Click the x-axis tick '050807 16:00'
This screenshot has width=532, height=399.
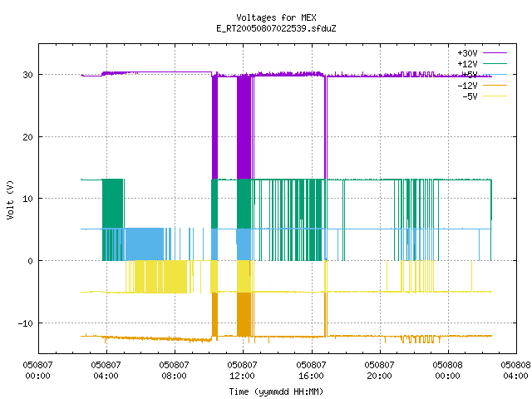[311, 371]
